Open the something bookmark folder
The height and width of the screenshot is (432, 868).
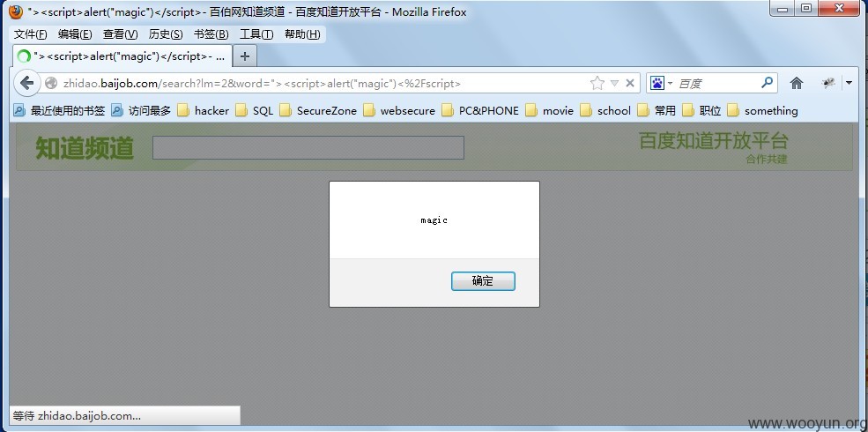(763, 111)
